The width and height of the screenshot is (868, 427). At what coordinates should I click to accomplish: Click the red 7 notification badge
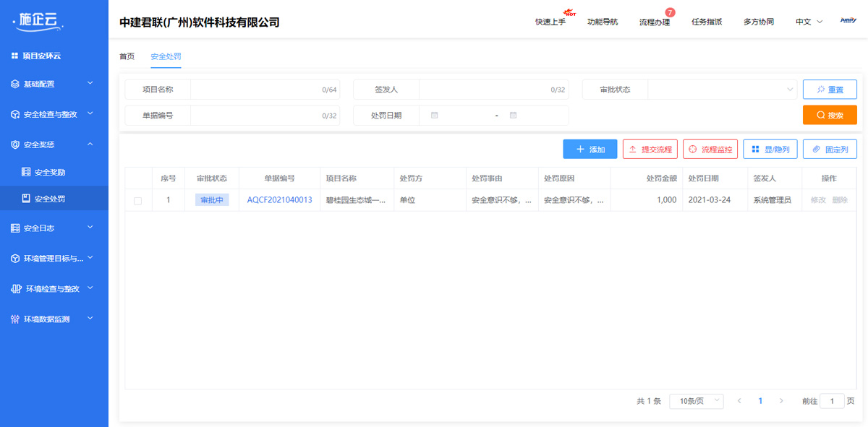pyautogui.click(x=670, y=12)
